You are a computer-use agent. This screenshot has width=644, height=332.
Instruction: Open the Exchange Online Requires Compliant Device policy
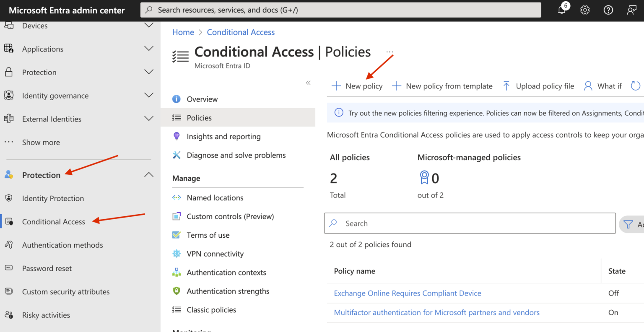[407, 293]
